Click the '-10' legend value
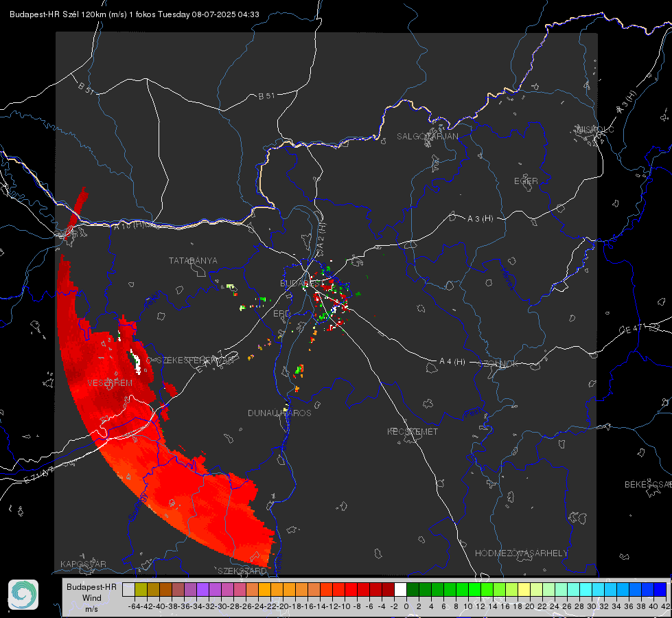The width and height of the screenshot is (672, 618). [x=344, y=606]
